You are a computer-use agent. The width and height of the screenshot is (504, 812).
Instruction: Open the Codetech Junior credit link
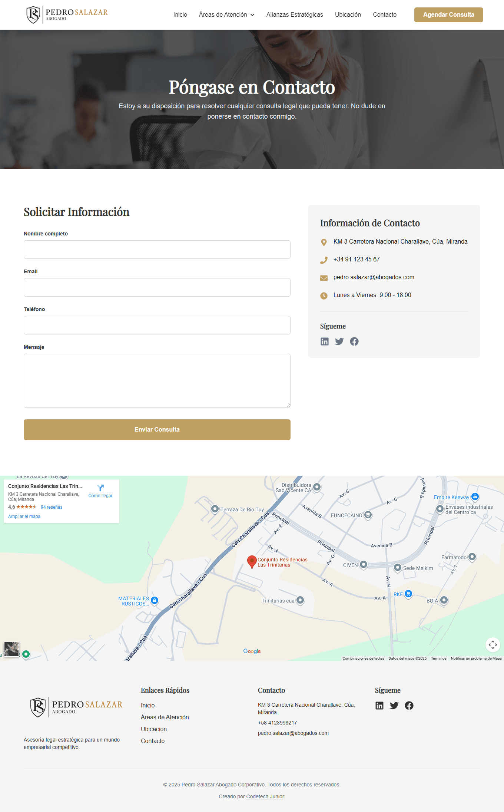[x=265, y=796]
